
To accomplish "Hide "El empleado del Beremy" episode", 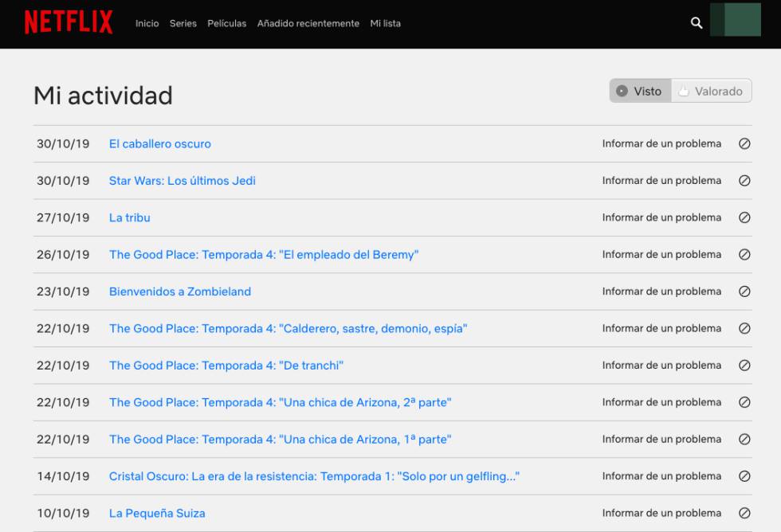I will [744, 254].
